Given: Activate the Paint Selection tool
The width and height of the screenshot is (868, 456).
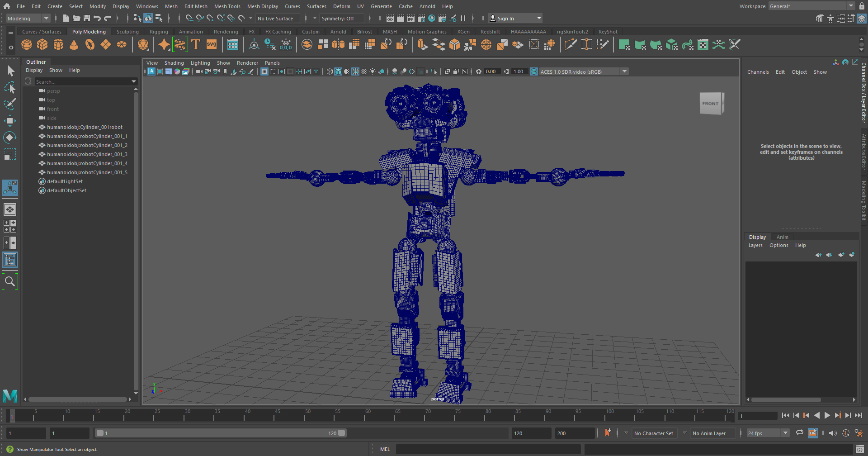Looking at the screenshot, I should click(x=10, y=104).
